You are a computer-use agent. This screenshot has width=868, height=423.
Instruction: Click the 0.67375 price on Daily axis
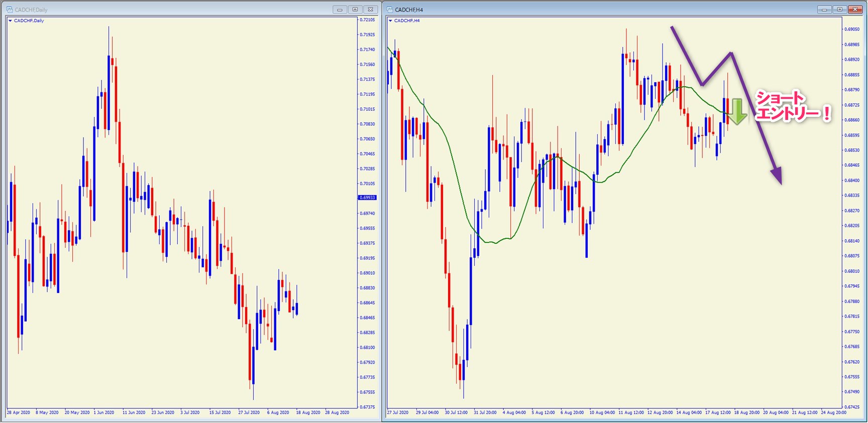click(367, 407)
